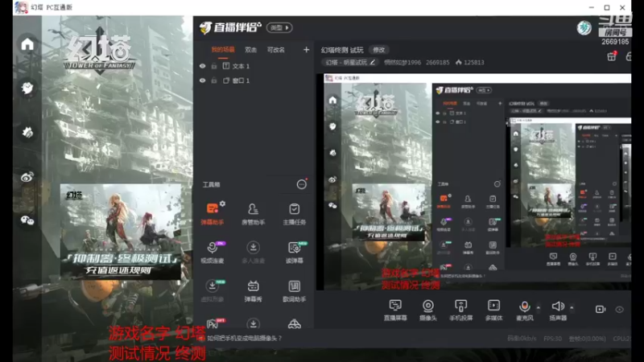Image resolution: width=644 pixels, height=362 pixels.
Task: Add 摄像头 camera source
Action: click(x=428, y=310)
